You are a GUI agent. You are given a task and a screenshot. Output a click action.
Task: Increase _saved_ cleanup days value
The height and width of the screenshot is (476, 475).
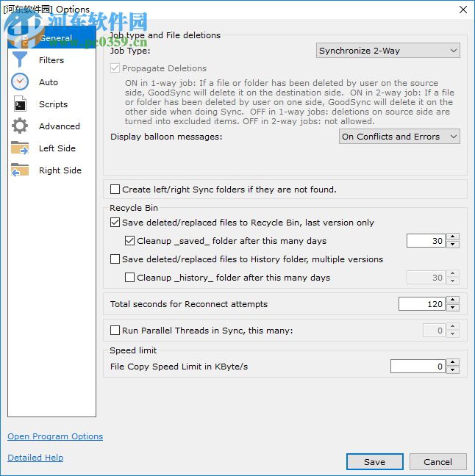453,237
